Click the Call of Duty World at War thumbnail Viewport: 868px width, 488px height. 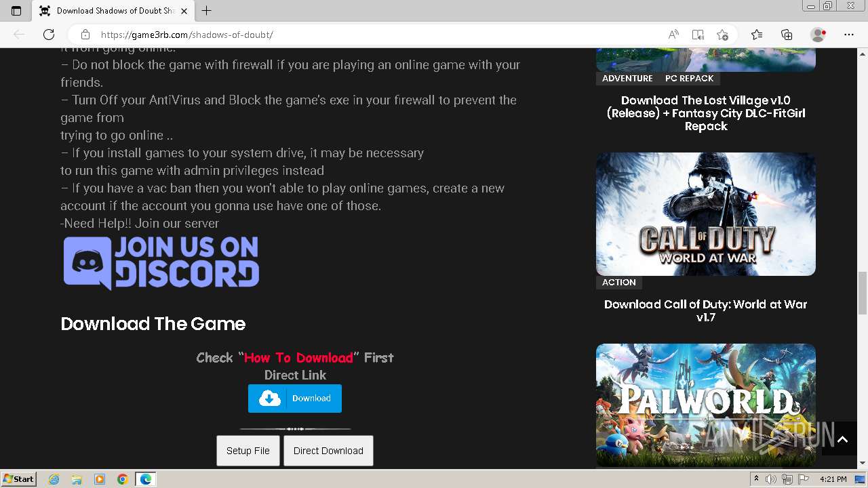706,214
